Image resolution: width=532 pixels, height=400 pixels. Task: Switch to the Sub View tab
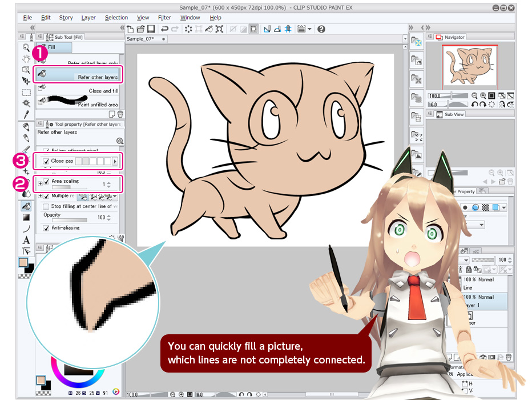[x=453, y=114]
